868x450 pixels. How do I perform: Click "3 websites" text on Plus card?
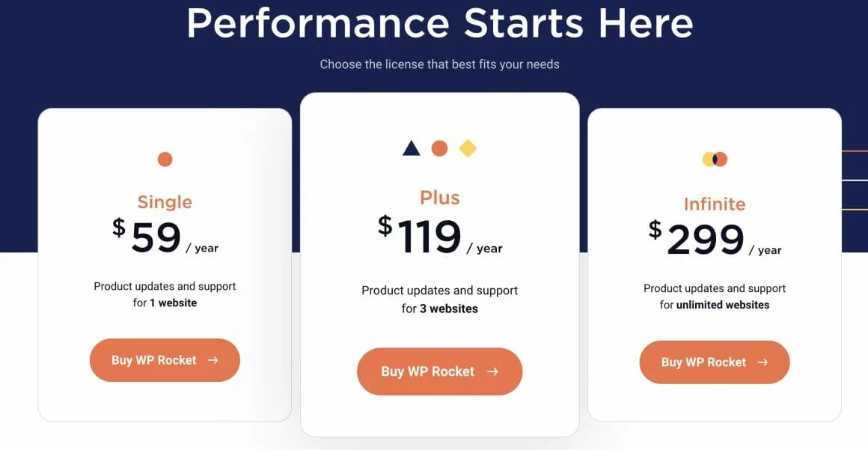tap(449, 308)
